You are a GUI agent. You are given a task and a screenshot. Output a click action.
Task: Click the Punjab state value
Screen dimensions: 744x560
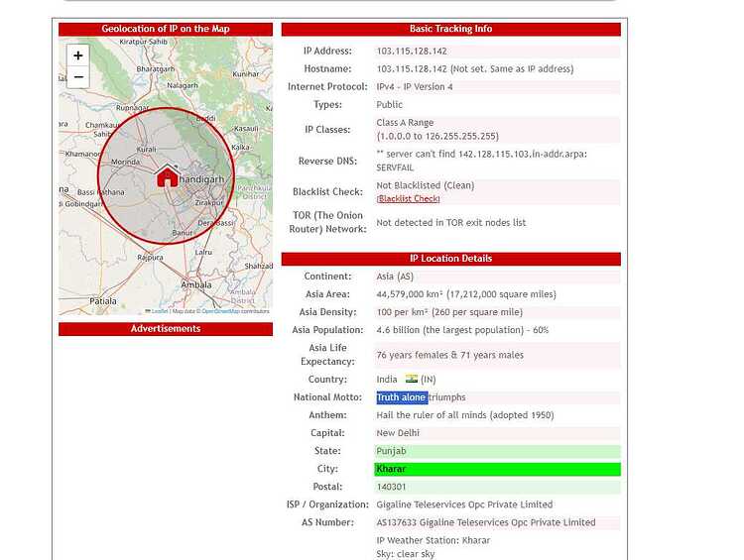coord(392,451)
